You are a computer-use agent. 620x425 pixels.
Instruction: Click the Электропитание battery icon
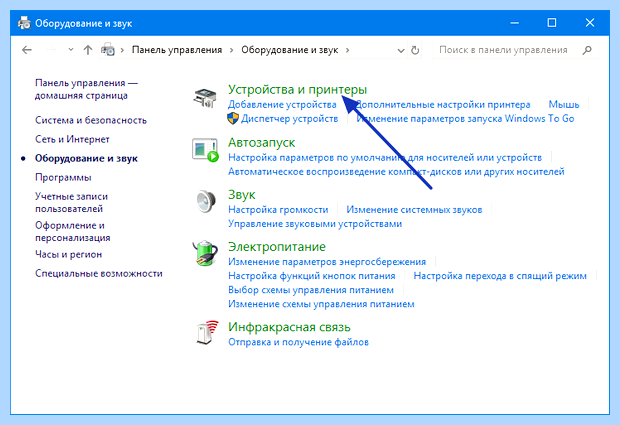[205, 253]
